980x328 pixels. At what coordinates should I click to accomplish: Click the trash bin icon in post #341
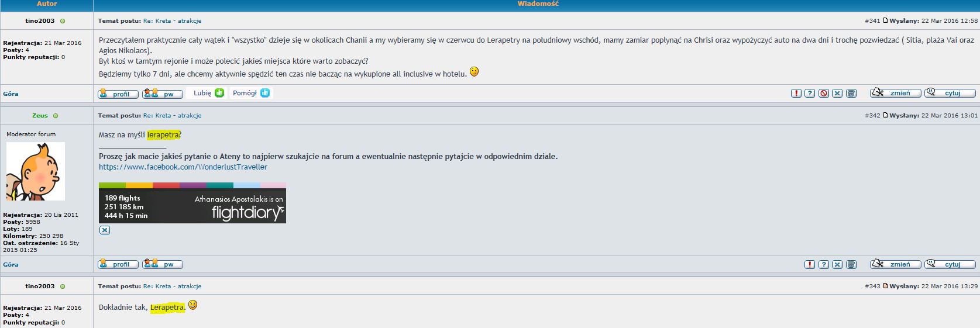pyautogui.click(x=851, y=93)
